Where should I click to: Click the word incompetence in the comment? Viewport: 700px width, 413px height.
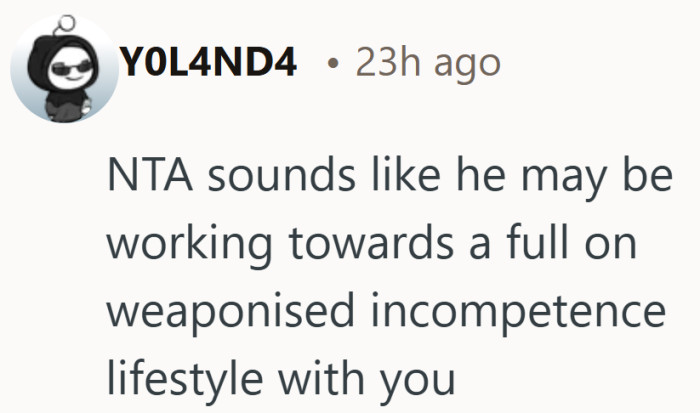(x=518, y=311)
